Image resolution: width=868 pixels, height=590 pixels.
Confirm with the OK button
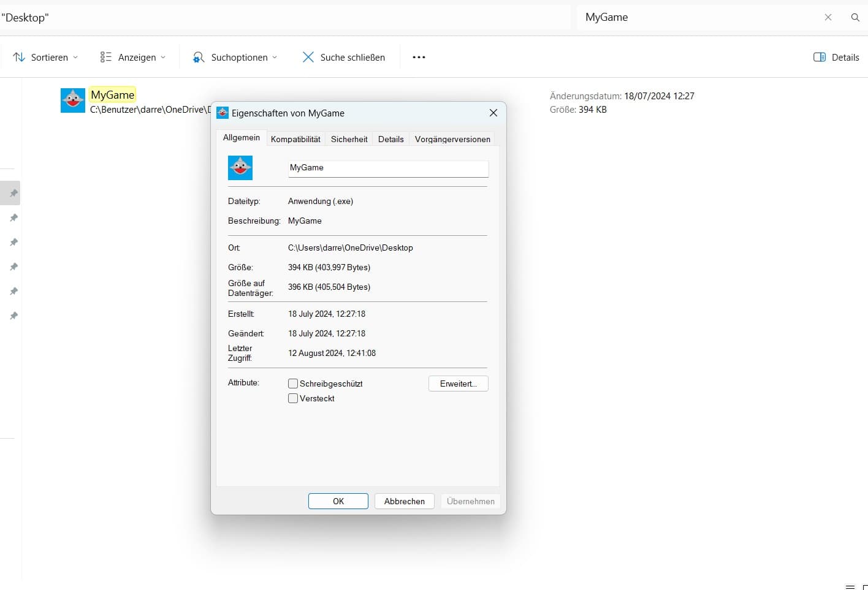pyautogui.click(x=338, y=501)
